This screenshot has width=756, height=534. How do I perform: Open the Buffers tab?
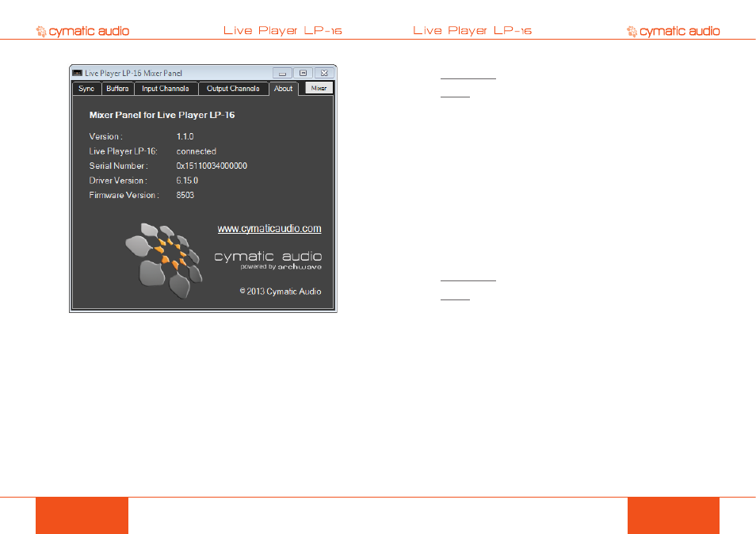tap(117, 89)
